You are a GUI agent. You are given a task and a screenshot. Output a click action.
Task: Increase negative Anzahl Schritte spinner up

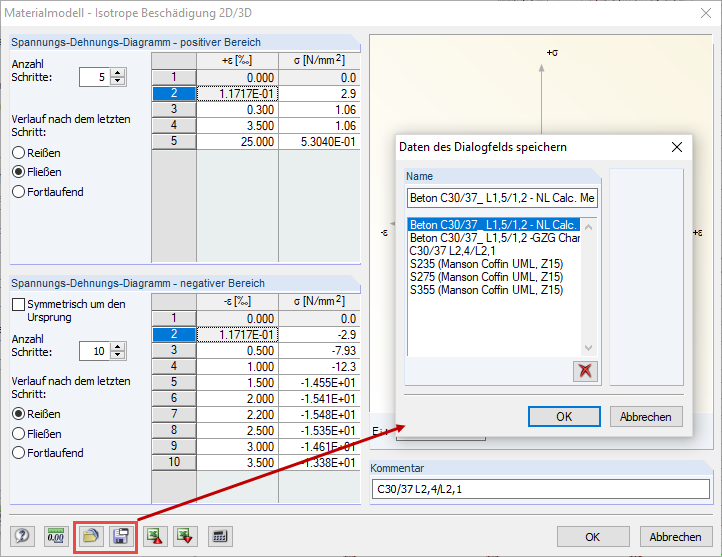click(x=118, y=347)
